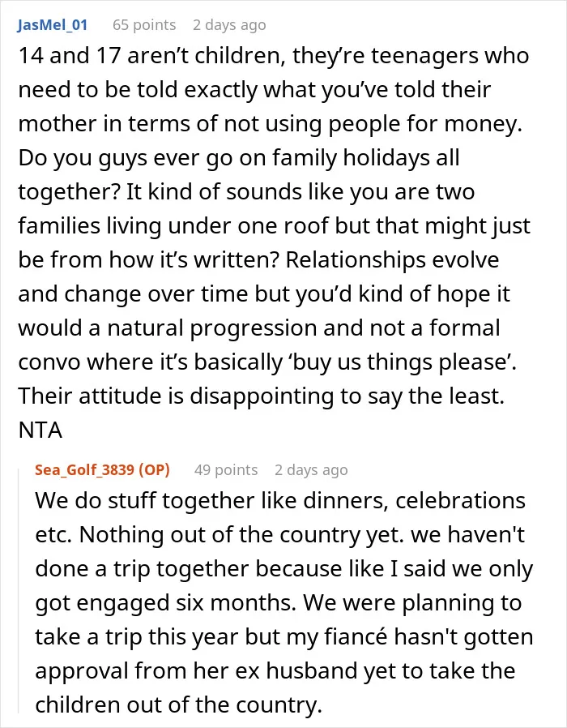Image resolution: width=567 pixels, height=728 pixels.
Task: Click the 49 points score on reply
Action: [226, 470]
